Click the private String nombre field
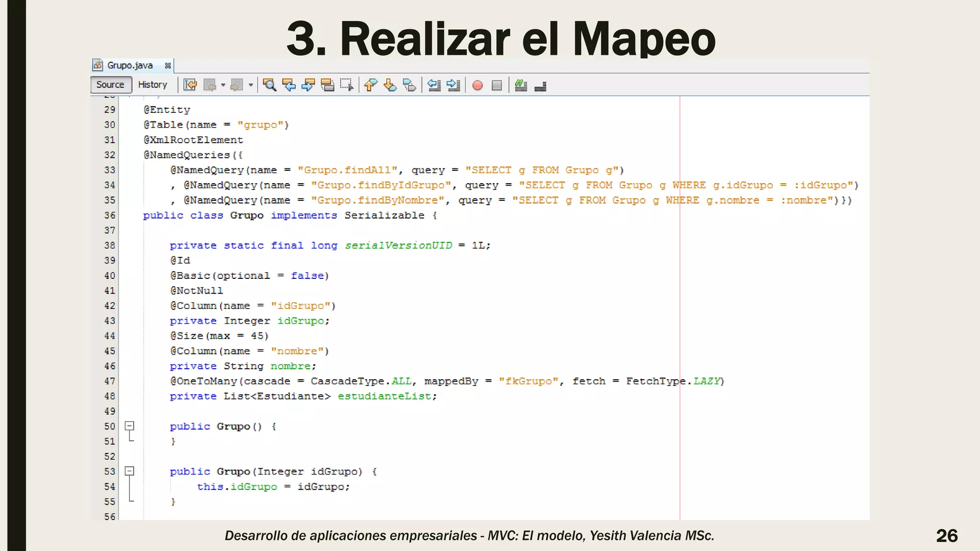Viewport: 980px width, 551px height. coord(243,366)
